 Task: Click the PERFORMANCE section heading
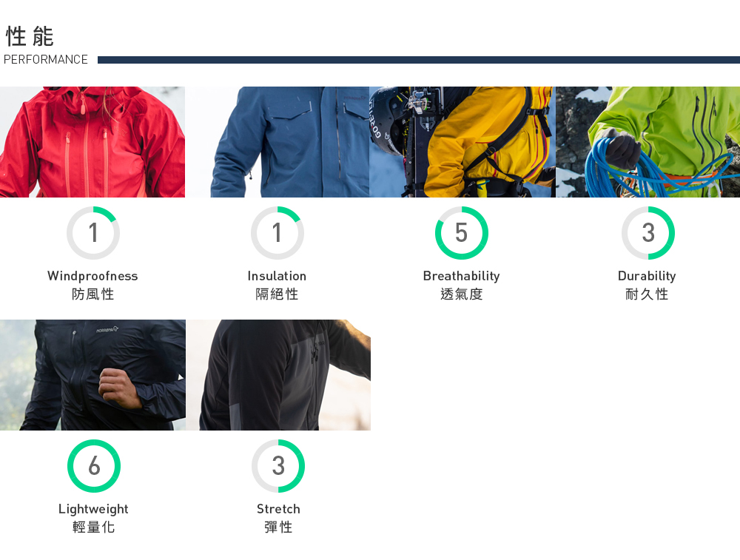point(46,59)
